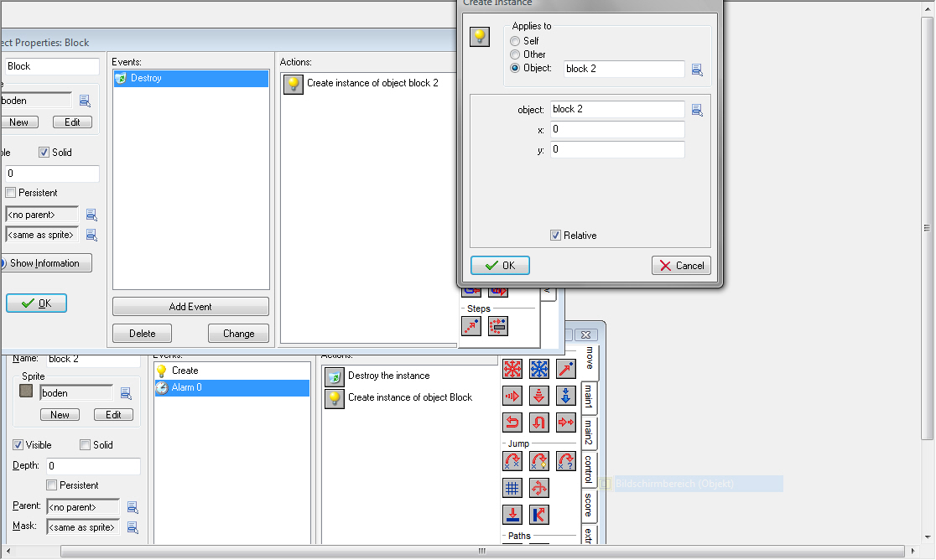Open the control actions tab
936x560 pixels.
pyautogui.click(x=590, y=469)
